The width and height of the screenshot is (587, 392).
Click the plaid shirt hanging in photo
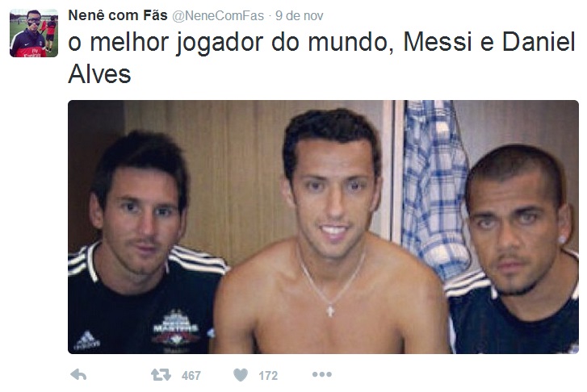click(x=434, y=187)
